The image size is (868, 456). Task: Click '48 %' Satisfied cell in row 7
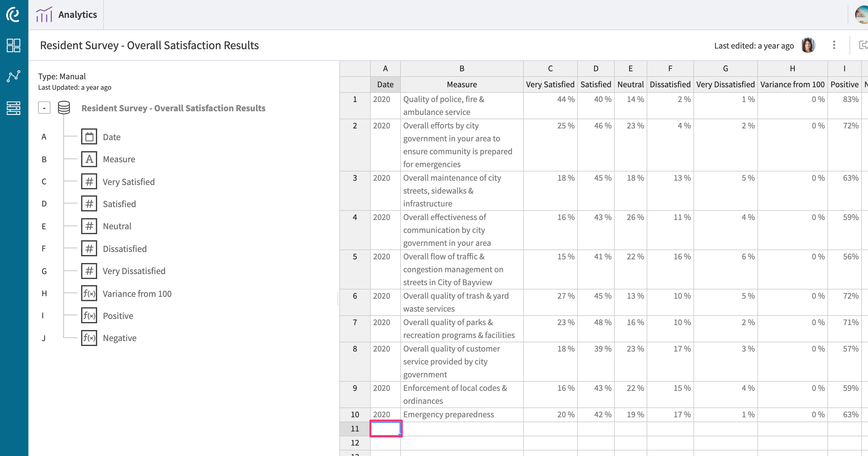click(596, 329)
